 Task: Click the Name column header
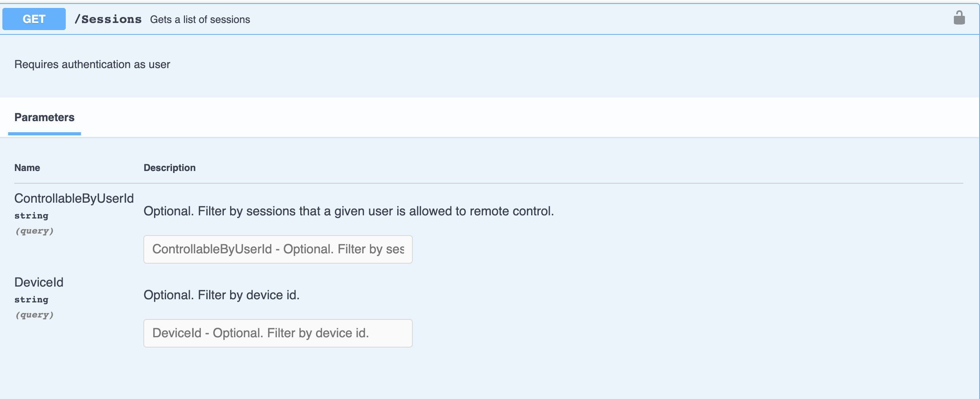tap(27, 168)
